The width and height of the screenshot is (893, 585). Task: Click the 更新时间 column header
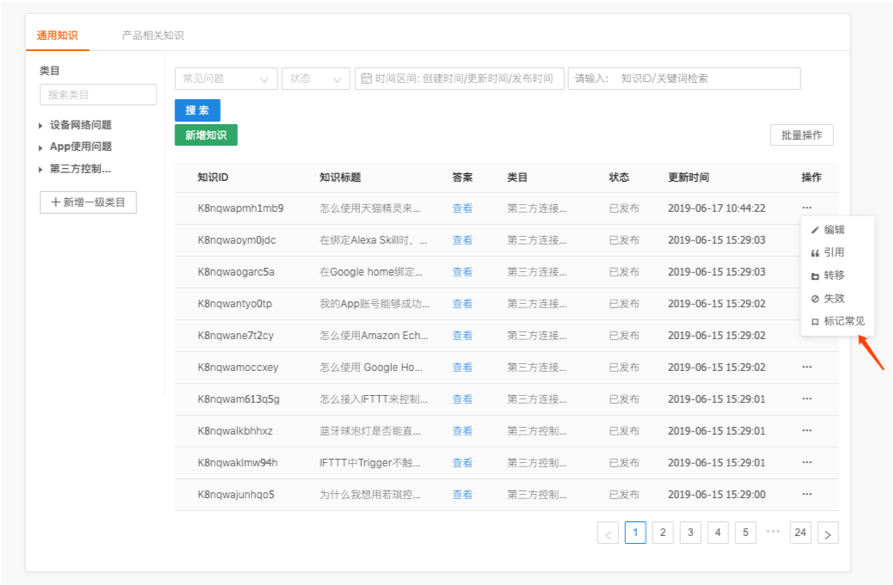point(689,178)
